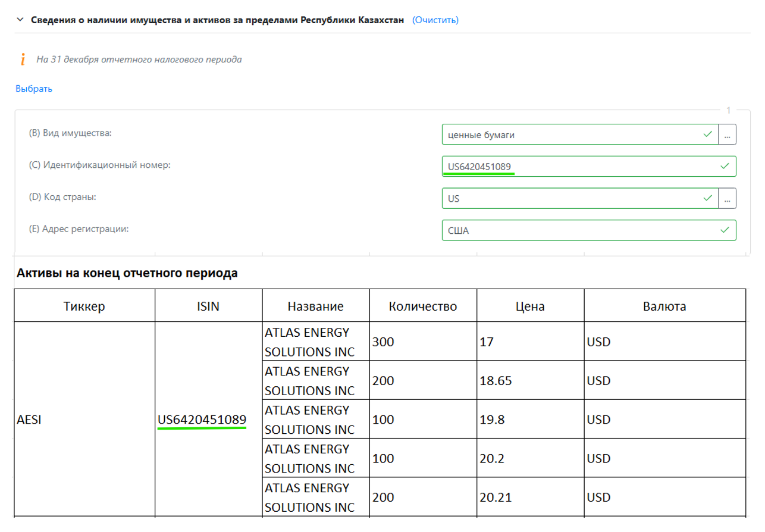Click quantity 200 in the 18.65 row
The height and width of the screenshot is (532, 765).
[423, 380]
